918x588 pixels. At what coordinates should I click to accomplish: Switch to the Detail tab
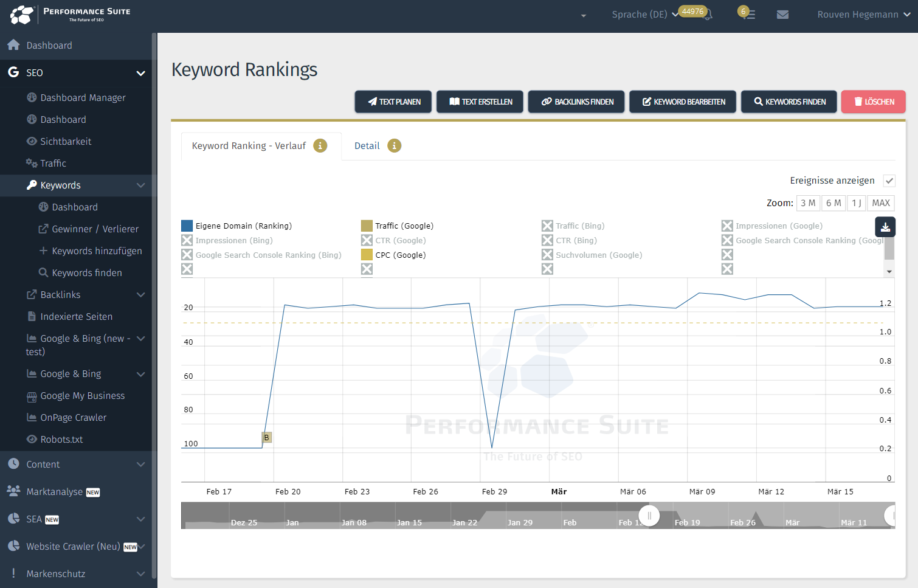(367, 146)
